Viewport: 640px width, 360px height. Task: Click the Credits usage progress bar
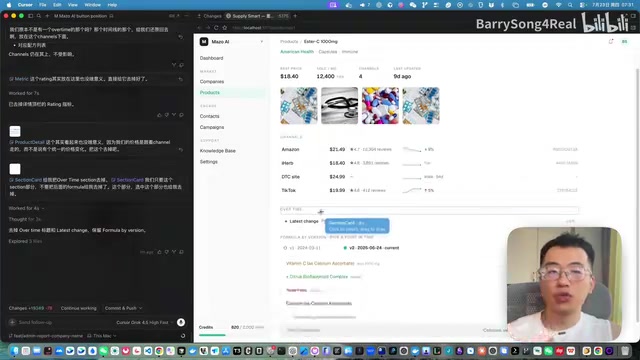tap(231, 335)
